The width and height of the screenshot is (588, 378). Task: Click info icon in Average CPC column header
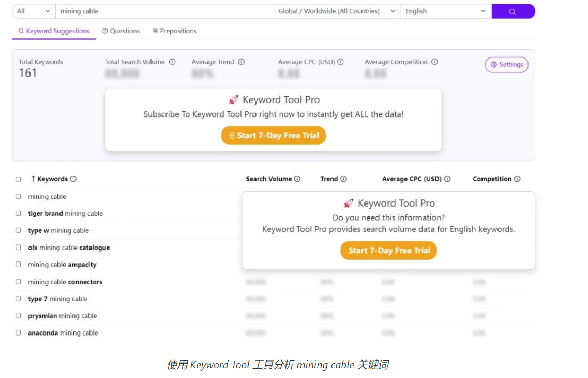click(447, 179)
